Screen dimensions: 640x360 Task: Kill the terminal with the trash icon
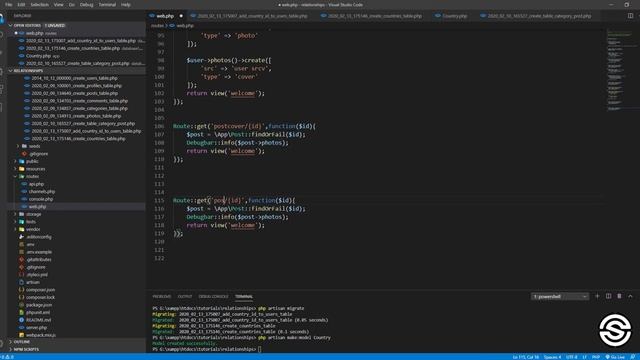(x=619, y=296)
